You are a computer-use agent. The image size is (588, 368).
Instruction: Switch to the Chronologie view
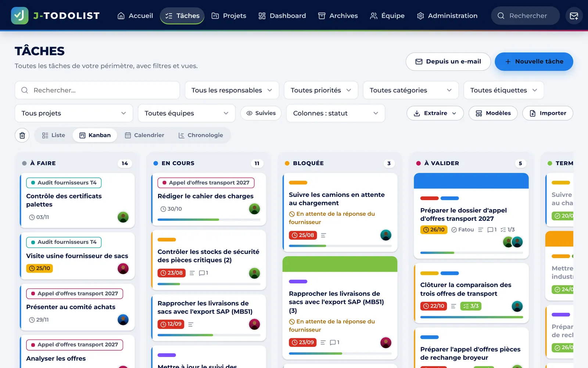pyautogui.click(x=201, y=135)
